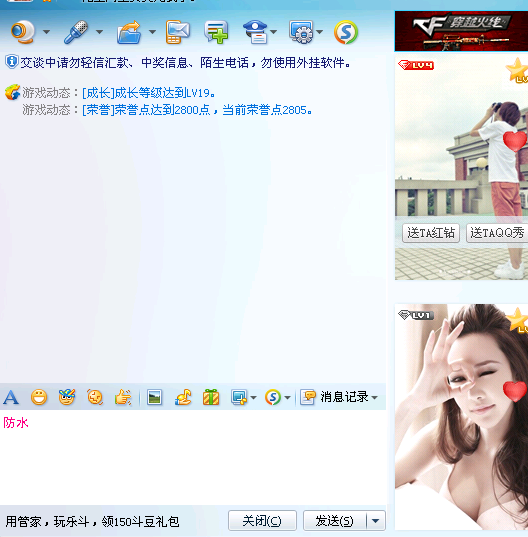
Task: Open message history 消息记录
Action: tap(335, 397)
